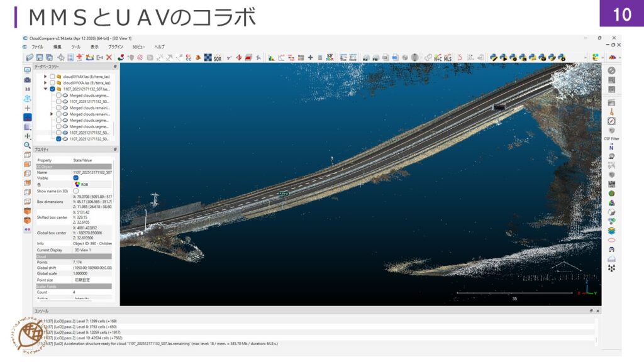
Task: Launch the MLS plugin icon
Action: (x=448, y=57)
